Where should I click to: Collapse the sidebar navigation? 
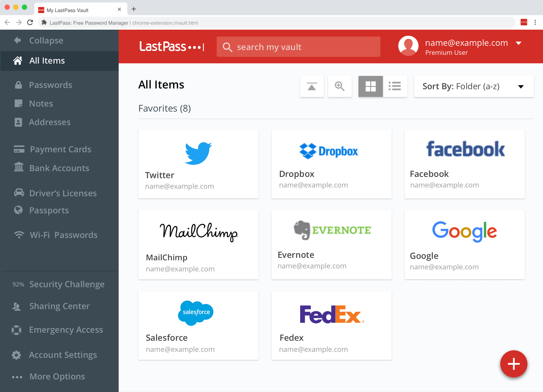pyautogui.click(x=46, y=40)
